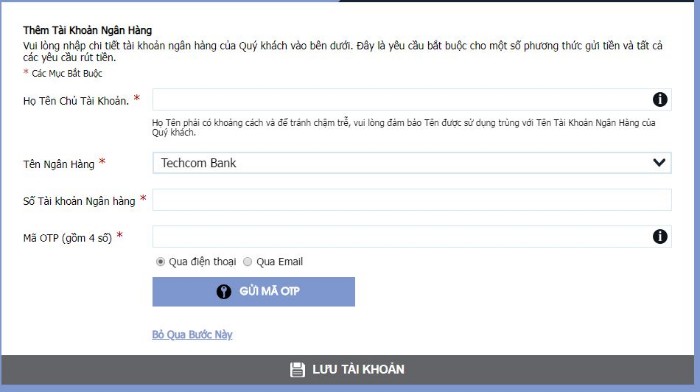Click the Thêm Tài Khoản Ngân Hàng heading
Screen dimensions: 700x392
click(x=88, y=30)
